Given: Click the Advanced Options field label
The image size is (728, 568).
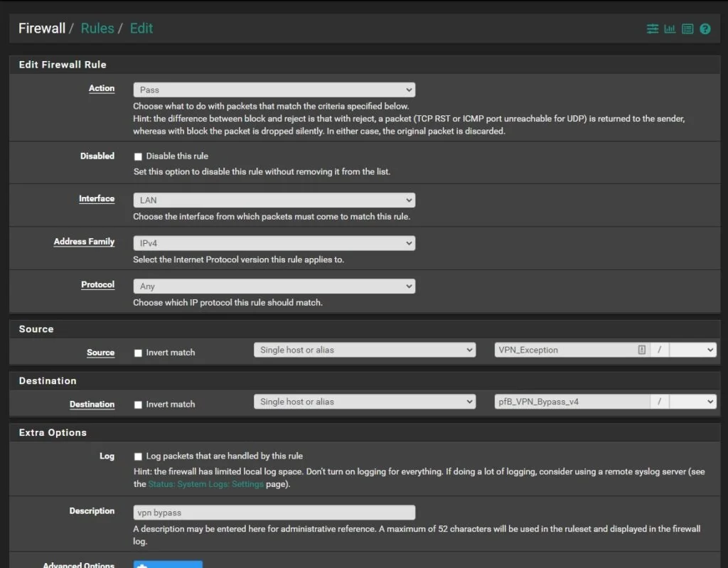Looking at the screenshot, I should [78, 564].
